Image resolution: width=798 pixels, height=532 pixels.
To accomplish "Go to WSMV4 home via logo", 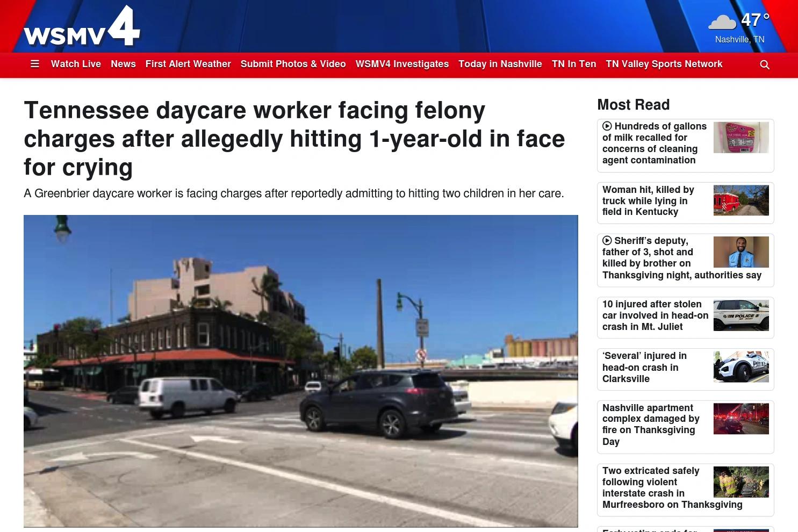I will (82, 26).
